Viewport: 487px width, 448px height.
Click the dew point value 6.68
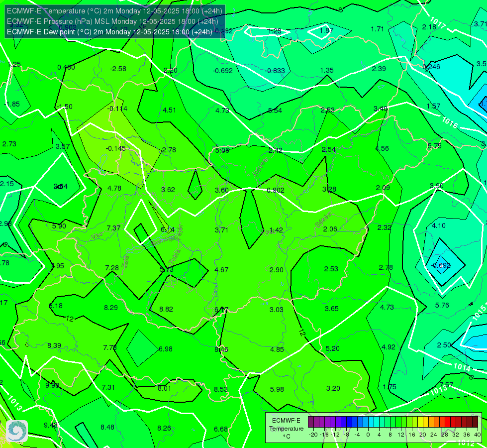(221, 429)
